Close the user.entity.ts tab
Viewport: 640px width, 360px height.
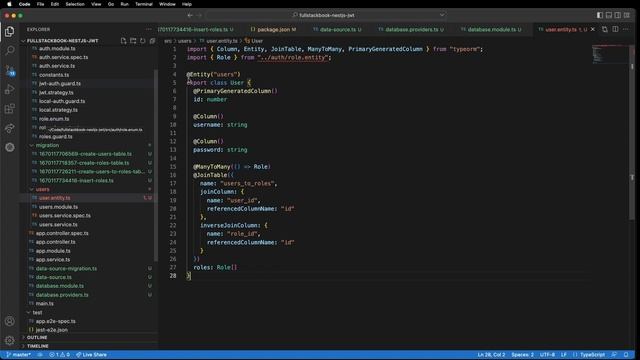point(593,29)
